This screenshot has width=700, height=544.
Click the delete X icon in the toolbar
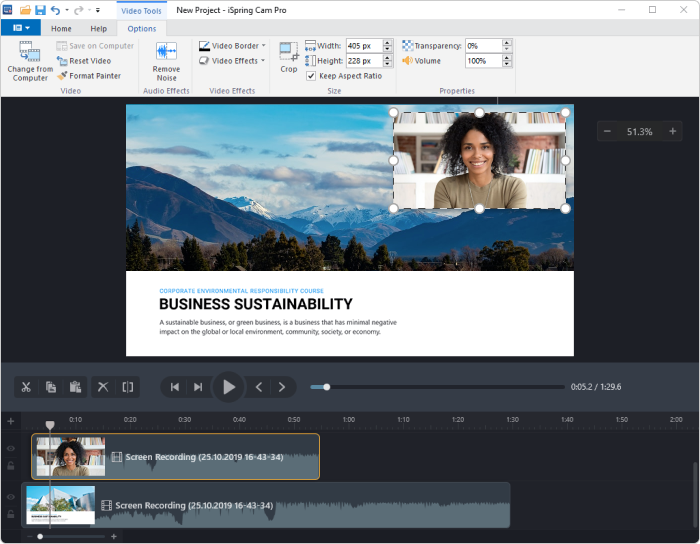pos(103,387)
